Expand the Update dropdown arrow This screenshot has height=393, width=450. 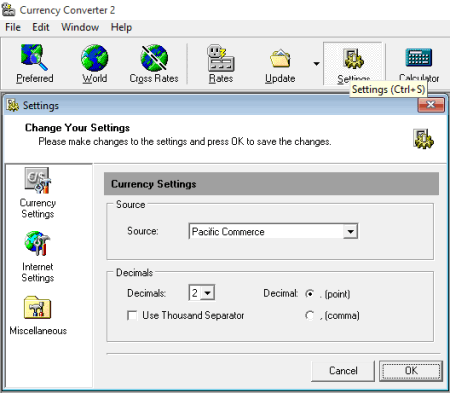[x=316, y=63]
